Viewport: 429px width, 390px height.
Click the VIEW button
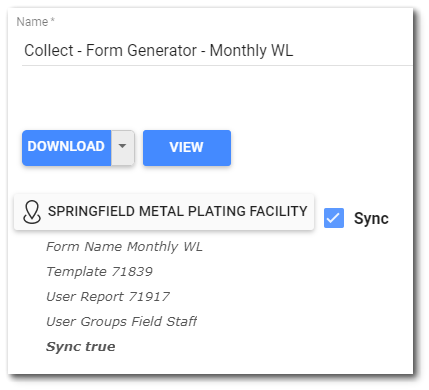tap(187, 148)
